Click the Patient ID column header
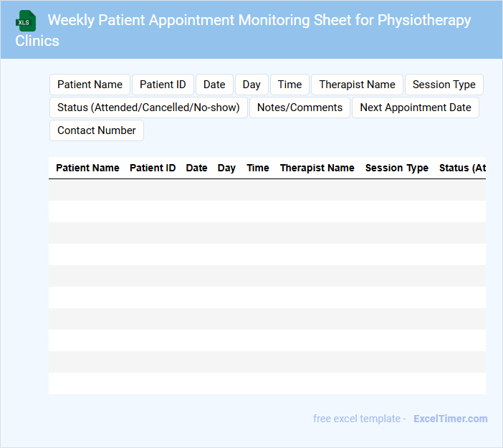 153,168
